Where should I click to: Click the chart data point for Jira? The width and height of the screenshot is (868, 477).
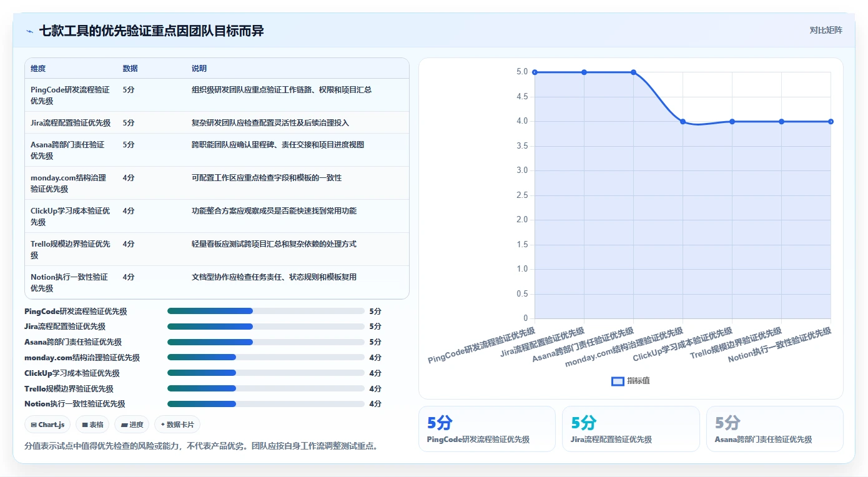584,72
